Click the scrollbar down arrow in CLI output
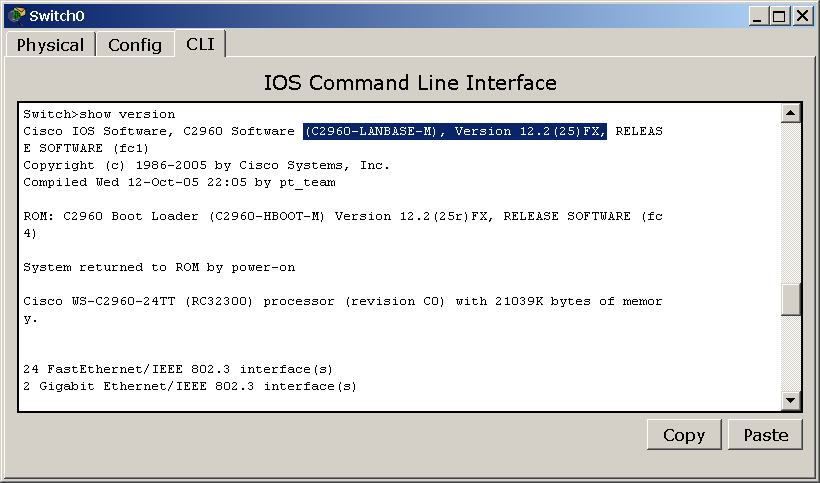 (x=791, y=401)
